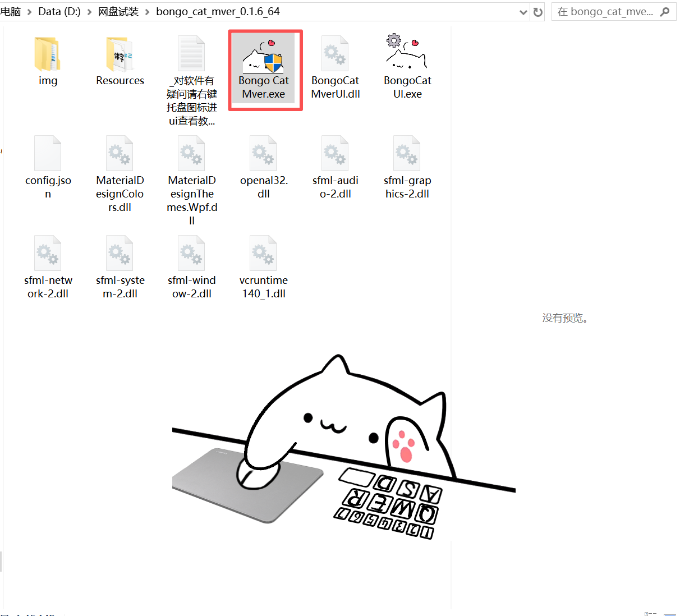This screenshot has width=680, height=616.
Task: Select the sfml-network-2.dll file icon
Action: (x=48, y=253)
